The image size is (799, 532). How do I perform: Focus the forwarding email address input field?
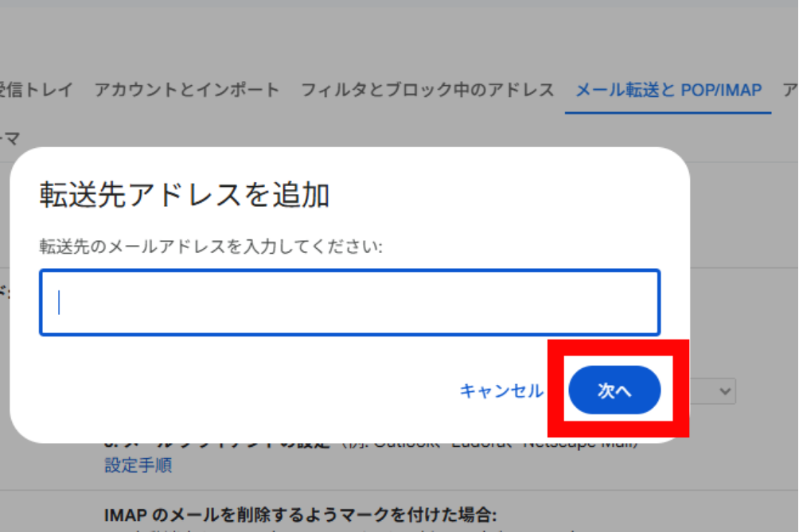349,302
